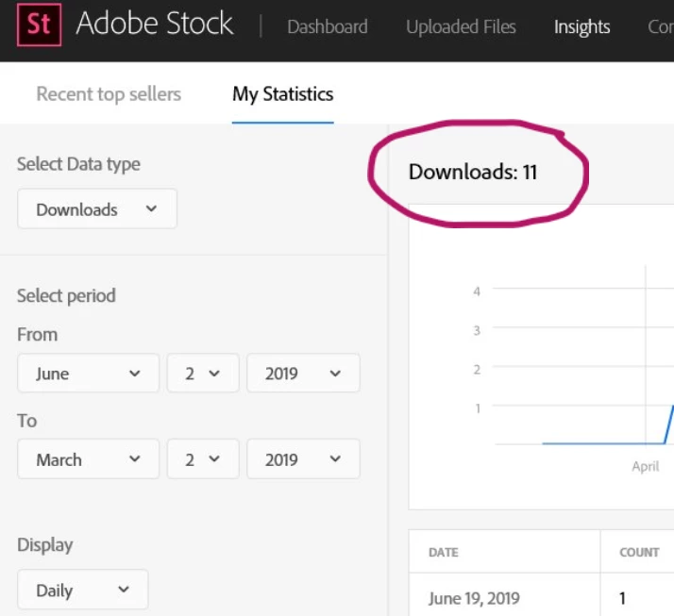674x616 pixels.
Task: Click the COUNT column header
Action: coord(639,552)
